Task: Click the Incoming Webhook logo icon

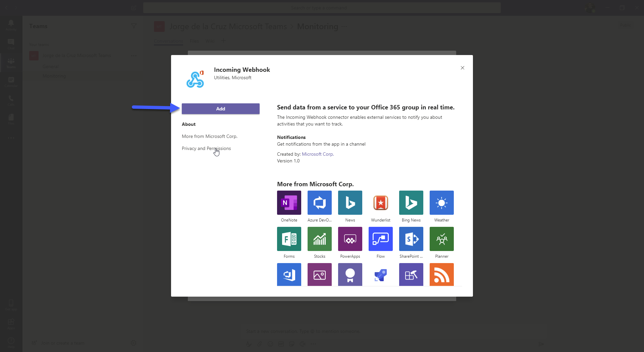Action: tap(195, 79)
